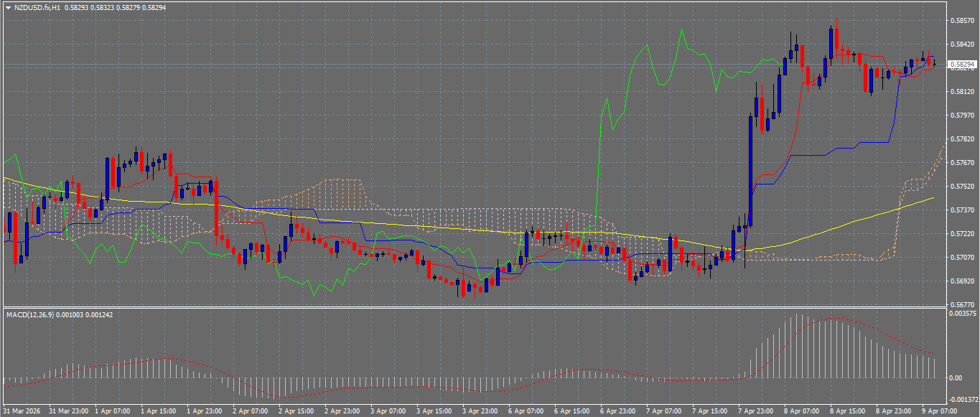Screen dimensions: 980x417
Task: Click the current price tag 0.58294
Action: click(962, 65)
